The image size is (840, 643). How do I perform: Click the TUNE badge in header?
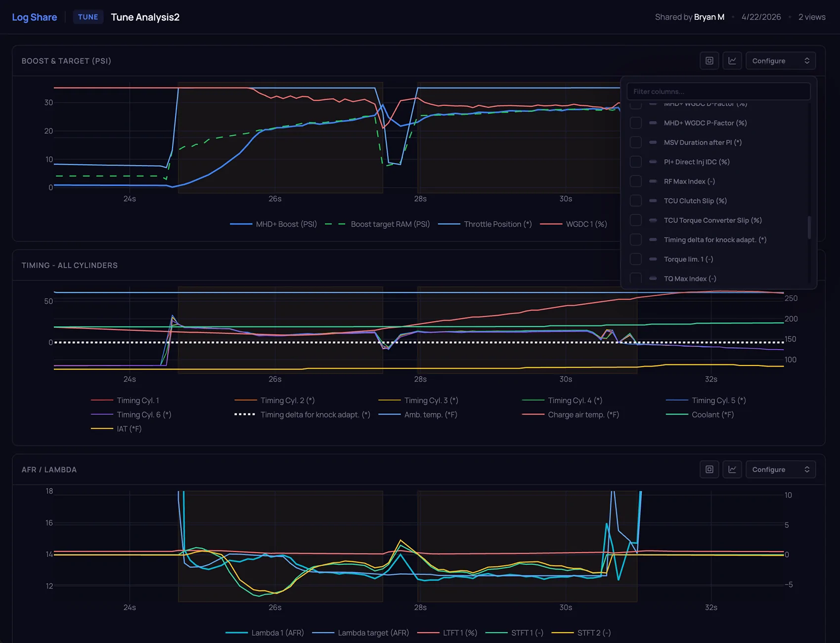pos(88,17)
